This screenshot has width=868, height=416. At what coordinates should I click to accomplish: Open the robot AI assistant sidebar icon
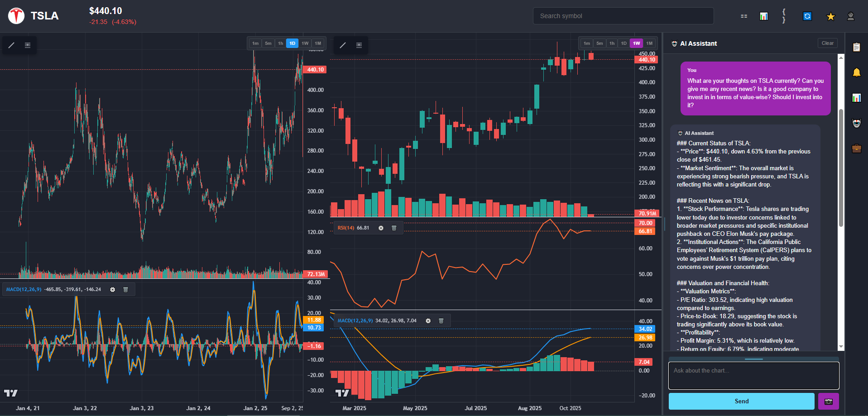(857, 123)
